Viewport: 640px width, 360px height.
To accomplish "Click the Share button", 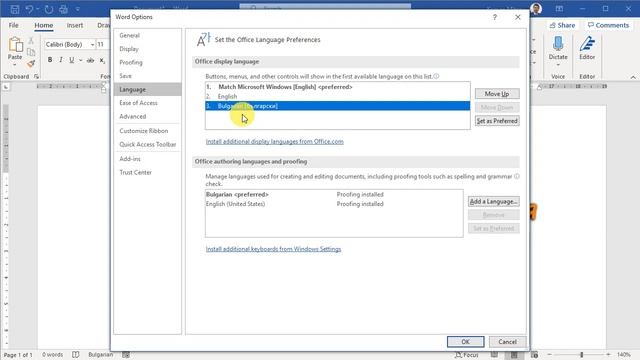I will [x=562, y=25].
